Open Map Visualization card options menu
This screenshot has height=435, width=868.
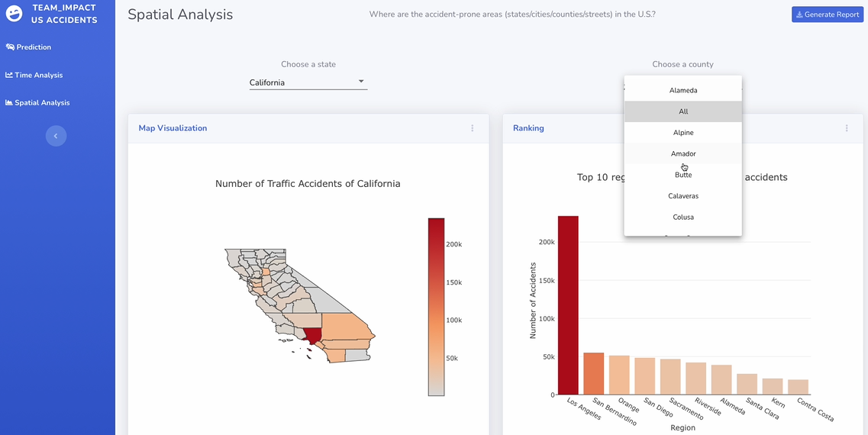pos(473,128)
